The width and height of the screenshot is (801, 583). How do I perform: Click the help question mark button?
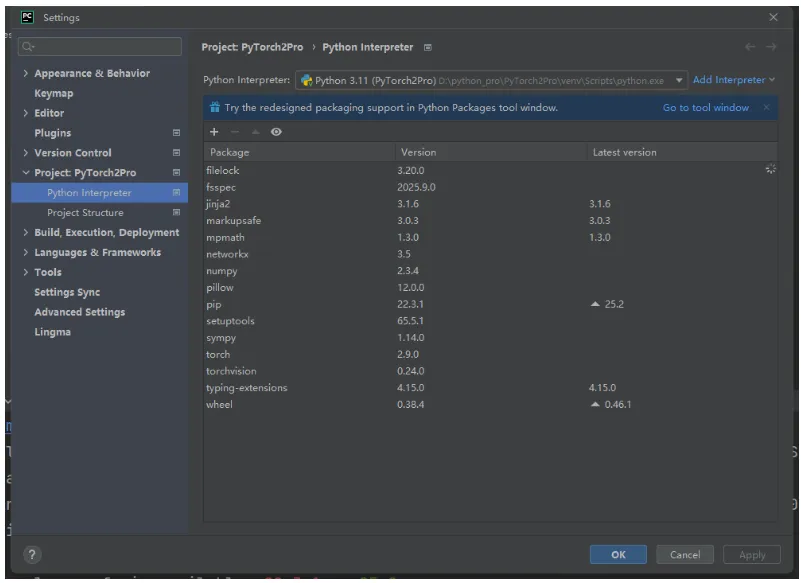click(x=32, y=555)
